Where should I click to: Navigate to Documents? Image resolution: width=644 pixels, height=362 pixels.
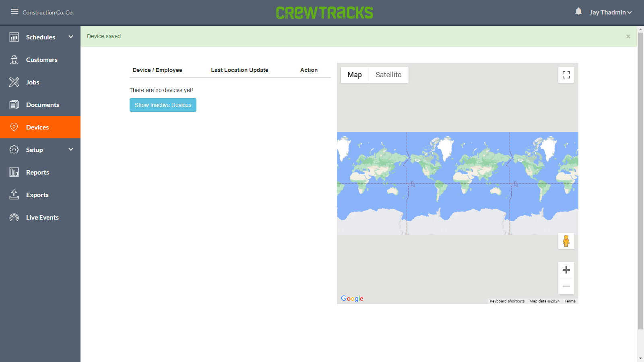(x=40, y=105)
